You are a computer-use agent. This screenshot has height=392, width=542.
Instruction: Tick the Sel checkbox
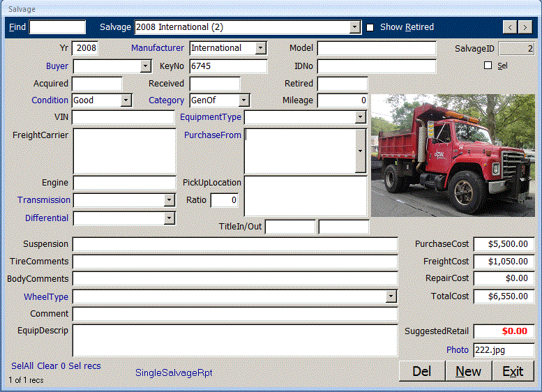pos(488,66)
